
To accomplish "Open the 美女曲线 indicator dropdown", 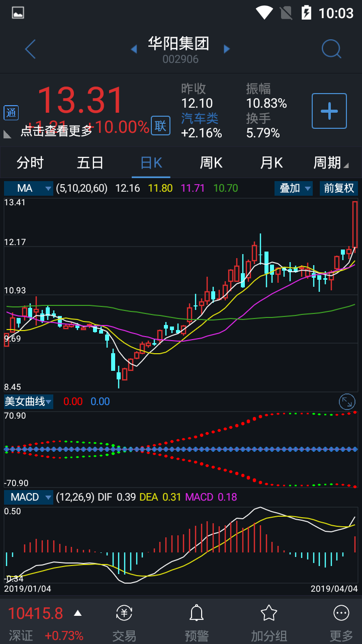I will pyautogui.click(x=29, y=401).
